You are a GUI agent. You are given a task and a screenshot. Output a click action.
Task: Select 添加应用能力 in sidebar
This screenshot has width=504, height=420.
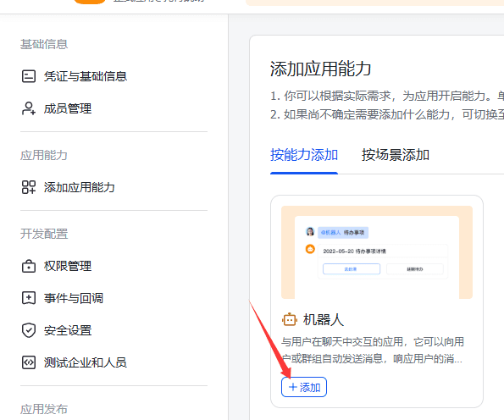click(x=79, y=187)
